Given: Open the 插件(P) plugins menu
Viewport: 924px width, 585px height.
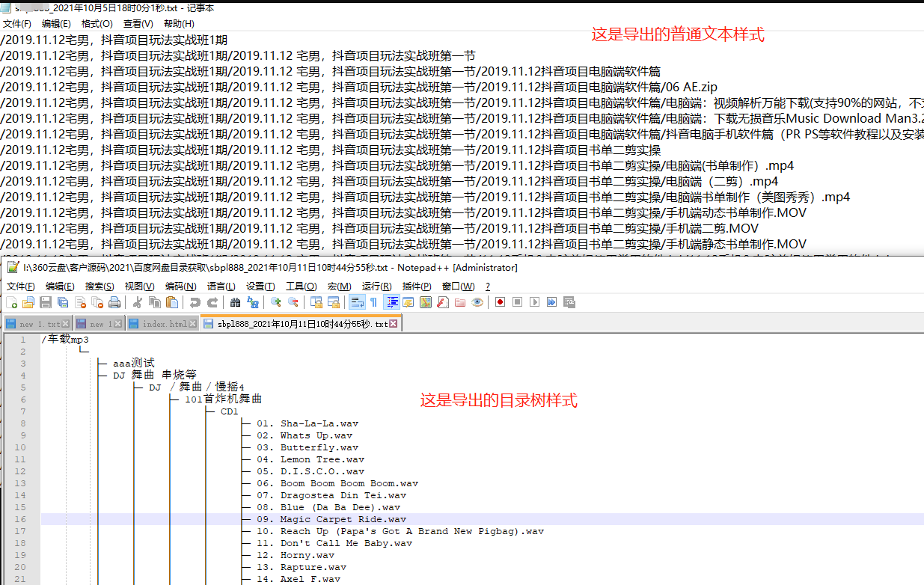Looking at the screenshot, I should pos(417,287).
